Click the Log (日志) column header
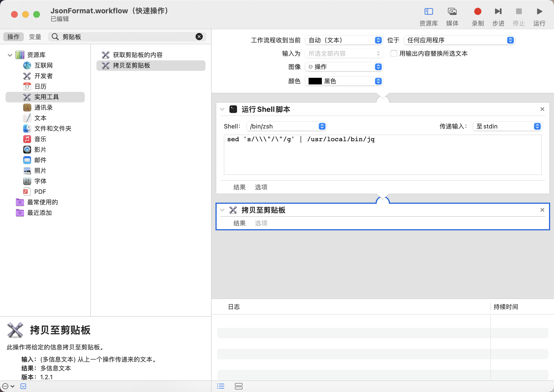554x392 pixels. pyautogui.click(x=234, y=307)
